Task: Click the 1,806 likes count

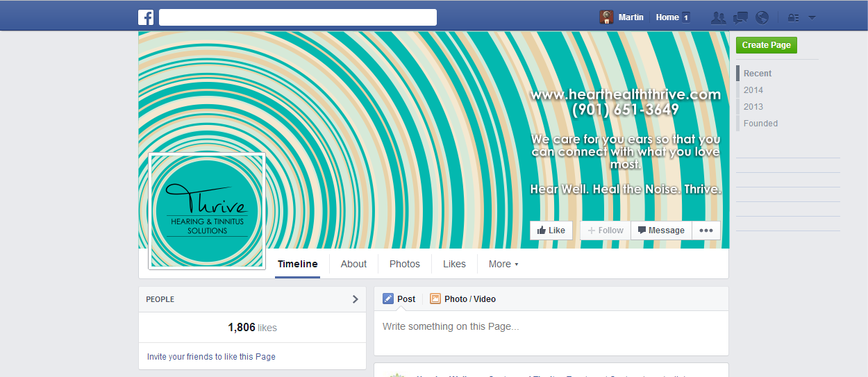Action: pyautogui.click(x=253, y=328)
